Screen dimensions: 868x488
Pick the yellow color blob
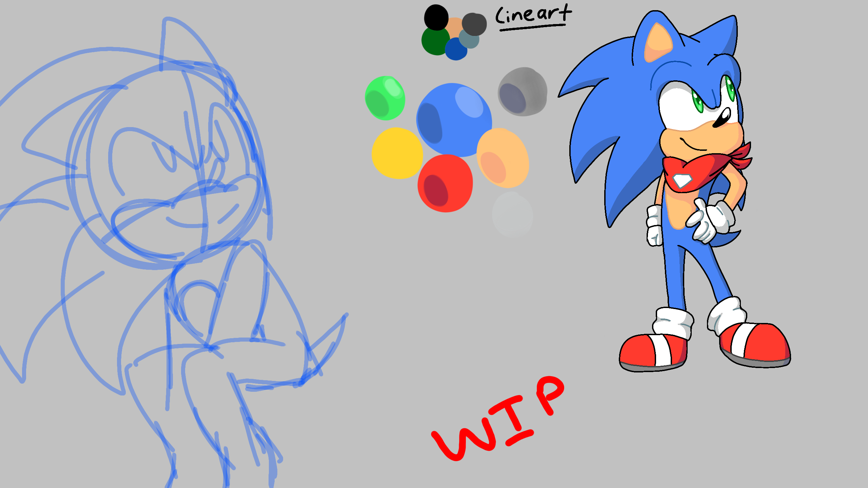pyautogui.click(x=397, y=153)
